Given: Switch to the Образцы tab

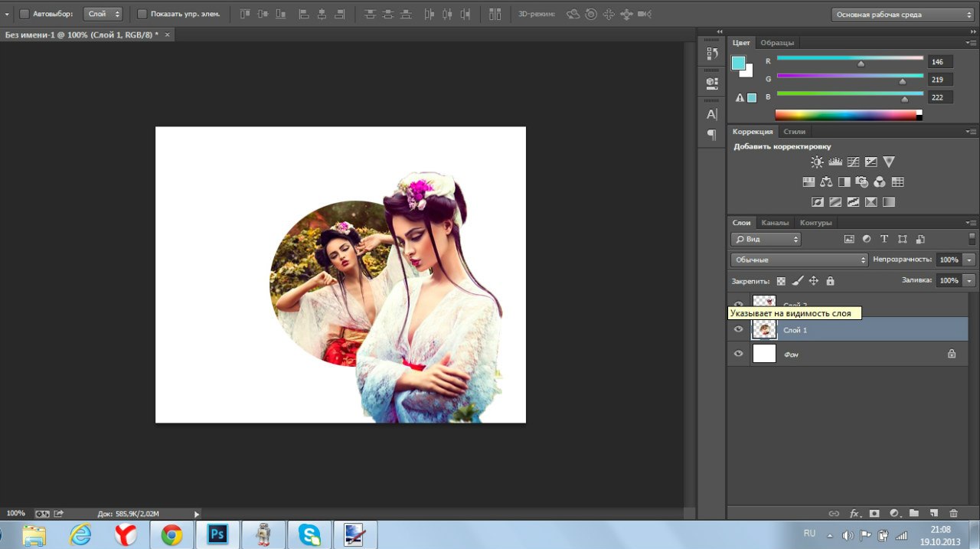Looking at the screenshot, I should [x=778, y=43].
